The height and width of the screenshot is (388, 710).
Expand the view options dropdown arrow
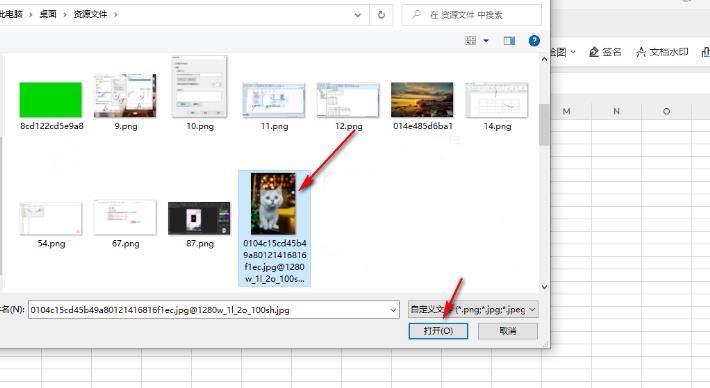tap(486, 41)
